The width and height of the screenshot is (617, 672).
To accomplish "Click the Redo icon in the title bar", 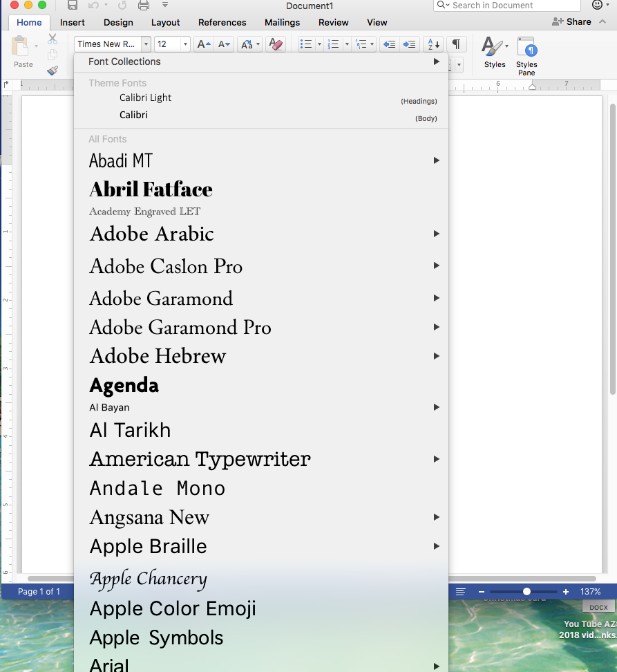I will point(122,5).
